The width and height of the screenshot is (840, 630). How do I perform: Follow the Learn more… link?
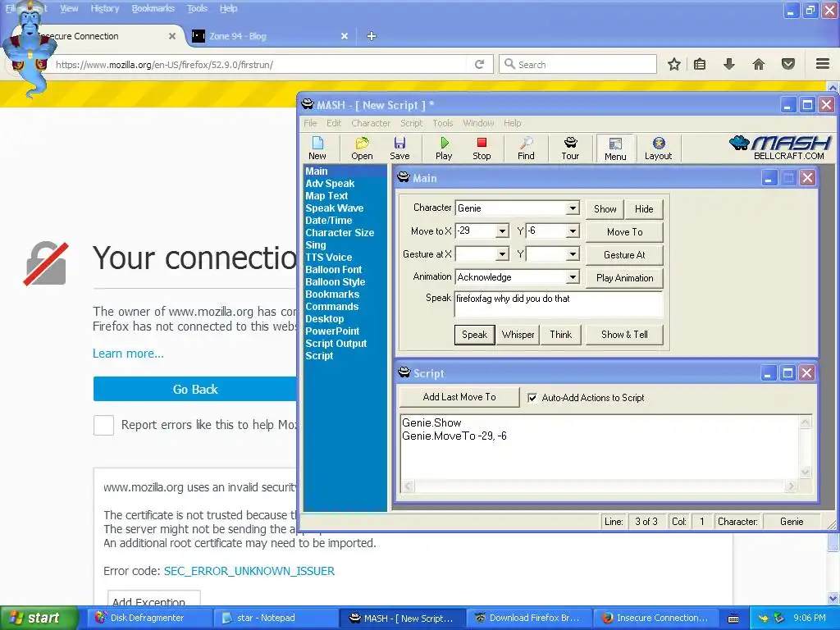129,354
